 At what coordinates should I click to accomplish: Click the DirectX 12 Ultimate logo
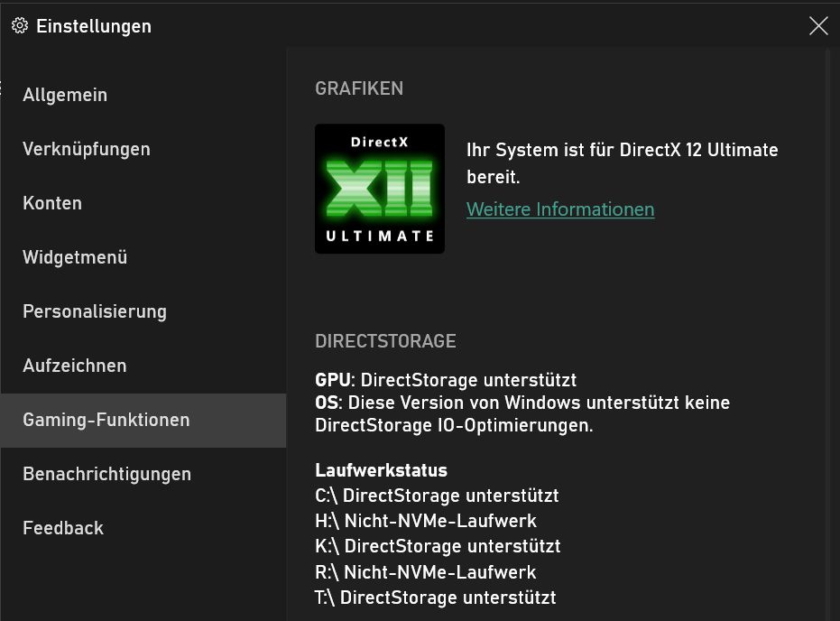(x=380, y=189)
